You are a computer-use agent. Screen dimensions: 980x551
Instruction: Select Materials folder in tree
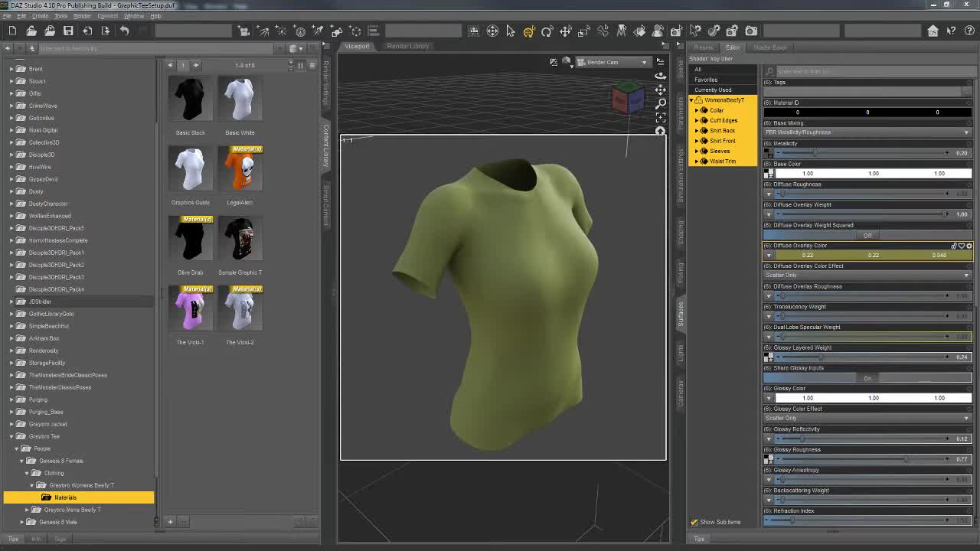pyautogui.click(x=65, y=497)
